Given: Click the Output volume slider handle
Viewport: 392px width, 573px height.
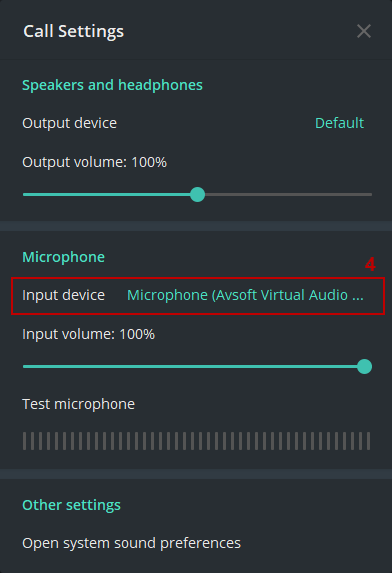Looking at the screenshot, I should click(198, 194).
